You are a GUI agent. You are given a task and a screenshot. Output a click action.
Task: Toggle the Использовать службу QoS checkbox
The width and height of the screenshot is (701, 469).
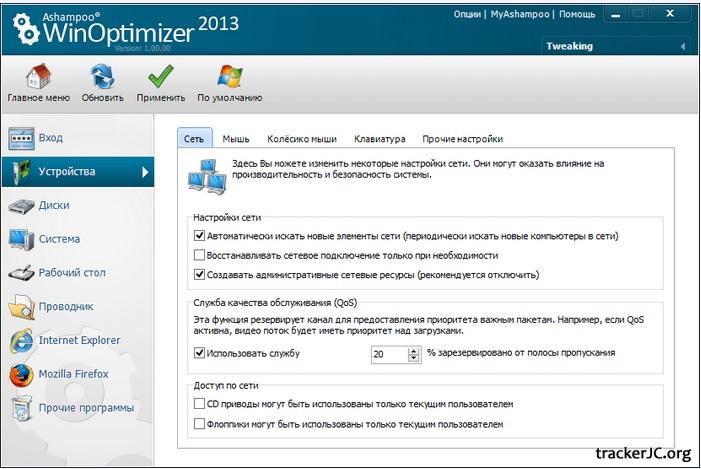199,353
